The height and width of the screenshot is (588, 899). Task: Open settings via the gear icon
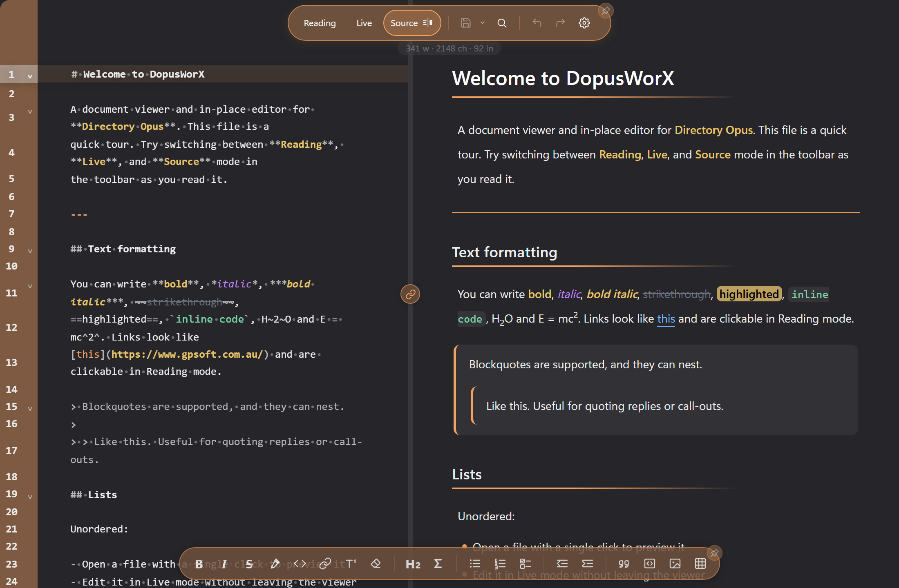[584, 23]
